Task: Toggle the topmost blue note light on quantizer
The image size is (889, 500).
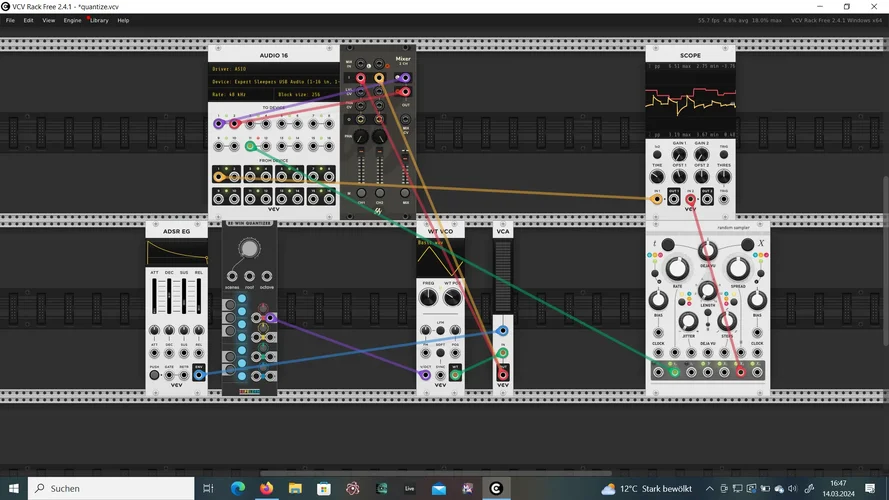Action: (x=242, y=298)
